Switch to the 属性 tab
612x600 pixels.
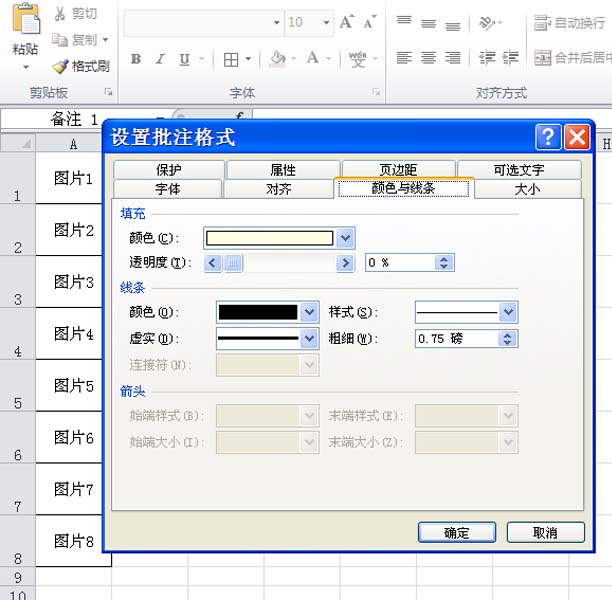[283, 170]
